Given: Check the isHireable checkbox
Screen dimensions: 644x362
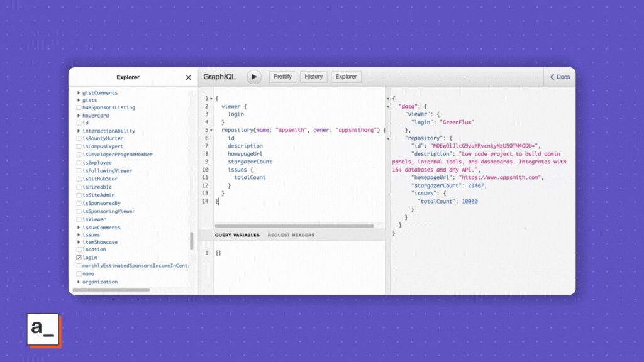Looking at the screenshot, I should (x=79, y=187).
